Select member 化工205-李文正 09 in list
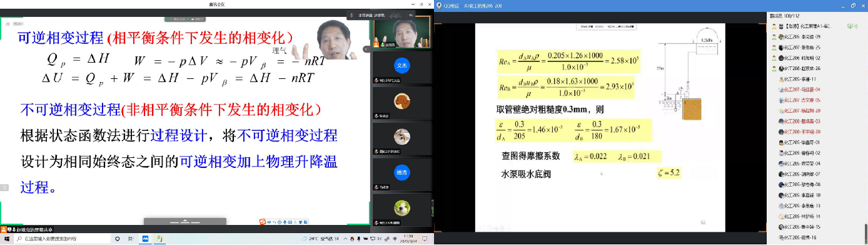 coord(806,37)
